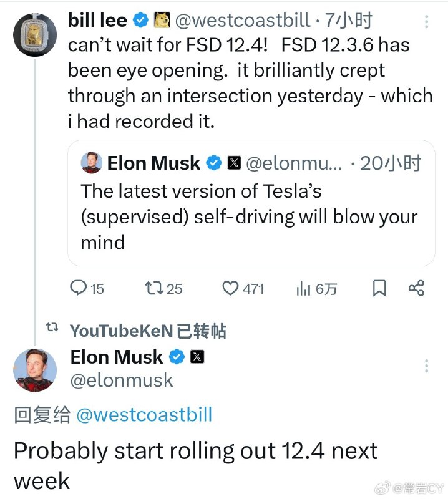This screenshot has height=499, width=448.
Task: Open more options on Elon Musk's reply
Action: 426,366
